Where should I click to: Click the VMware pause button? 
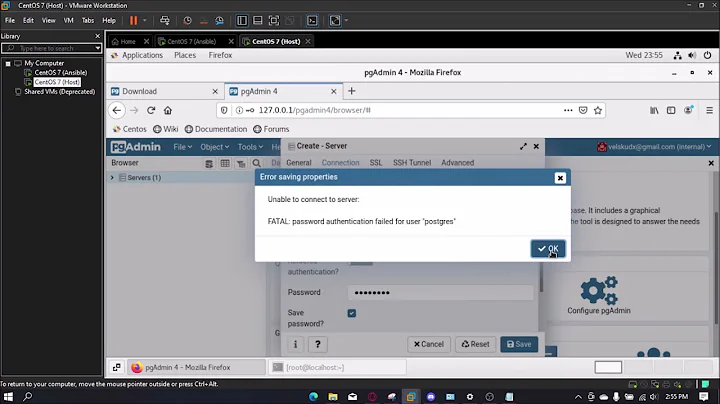click(134, 20)
